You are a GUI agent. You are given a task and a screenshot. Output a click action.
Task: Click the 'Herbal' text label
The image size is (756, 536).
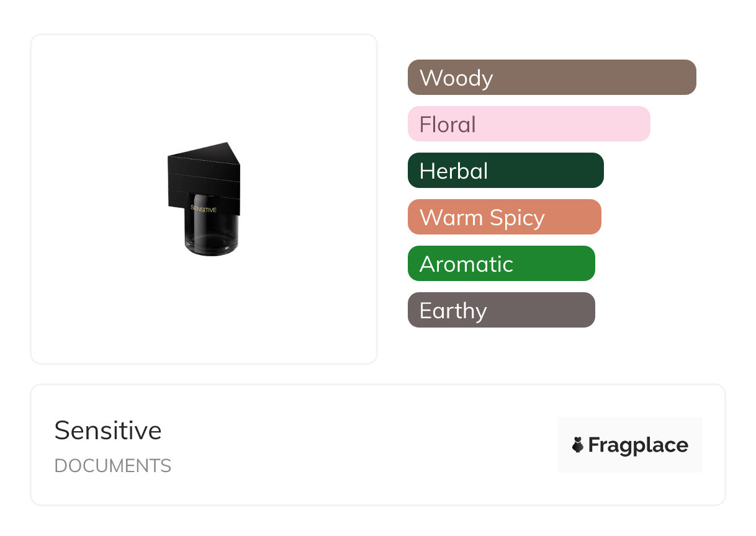(454, 171)
